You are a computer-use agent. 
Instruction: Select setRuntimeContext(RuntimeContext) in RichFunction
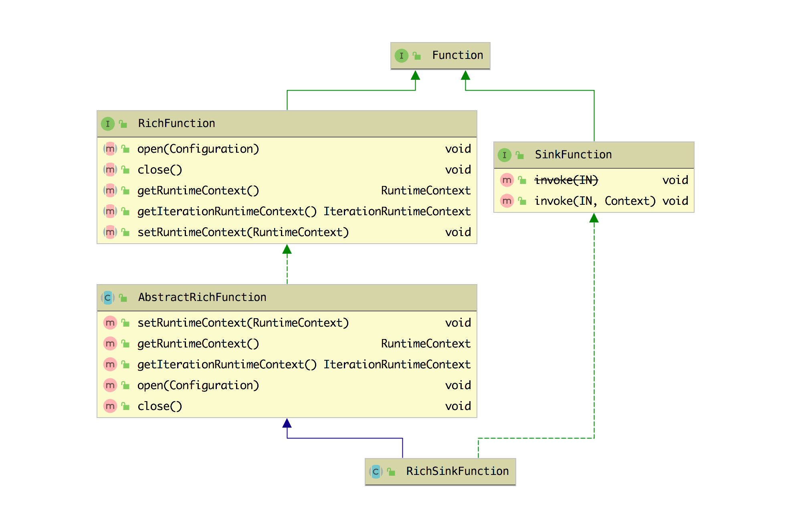click(x=243, y=232)
